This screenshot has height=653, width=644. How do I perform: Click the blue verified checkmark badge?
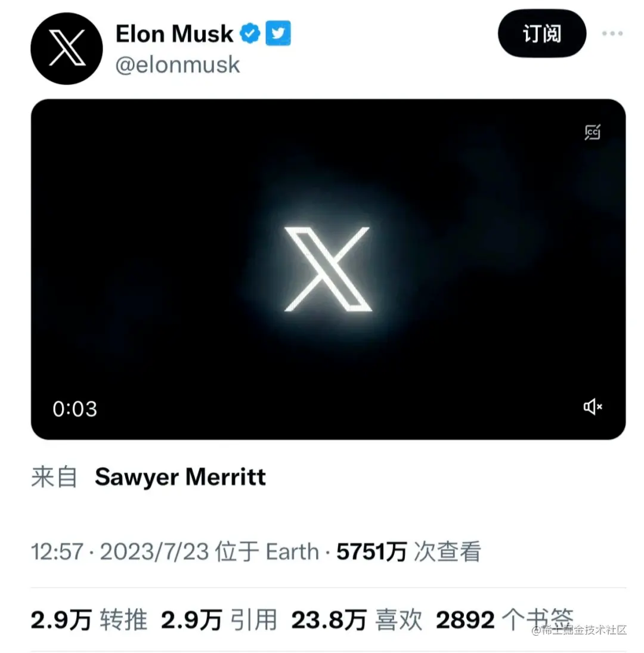[250, 33]
